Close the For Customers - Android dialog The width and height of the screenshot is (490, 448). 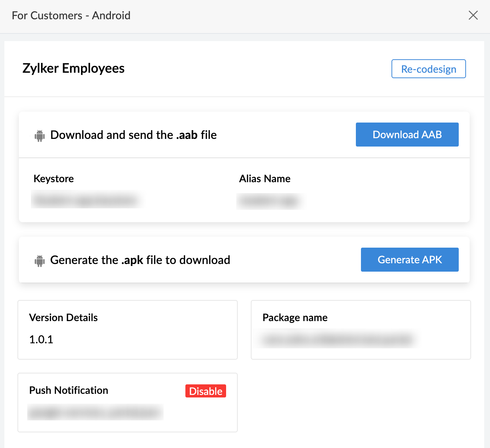pos(473,15)
